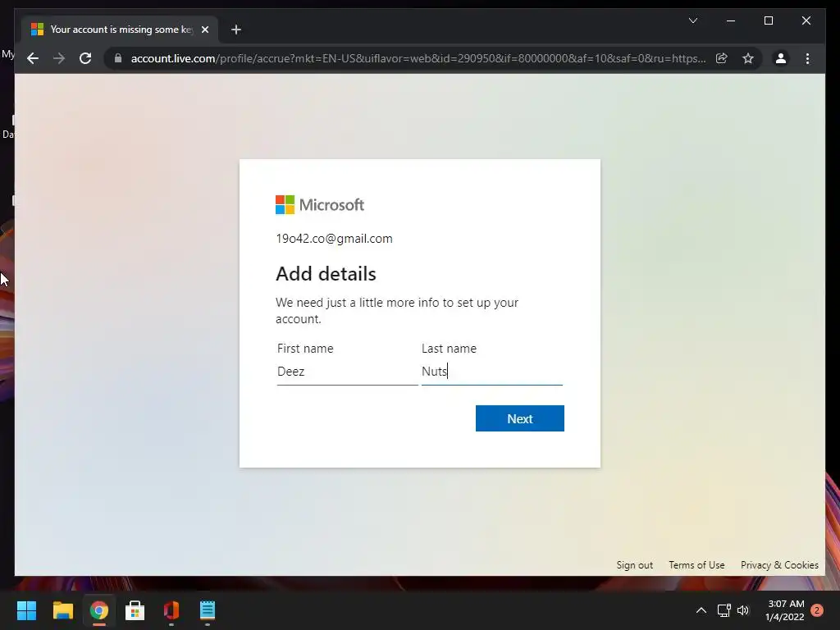Open a new tab
The width and height of the screenshot is (840, 630).
[236, 30]
